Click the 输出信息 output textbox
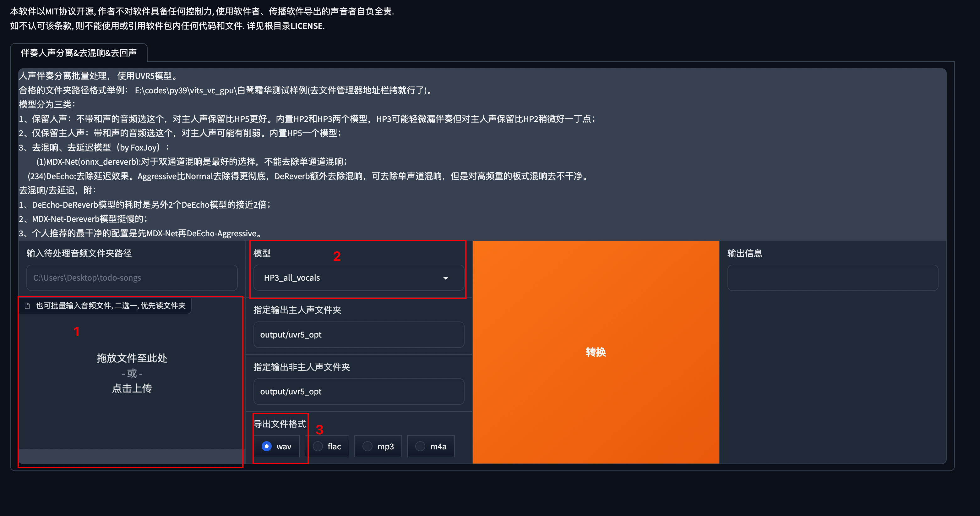 tap(832, 278)
